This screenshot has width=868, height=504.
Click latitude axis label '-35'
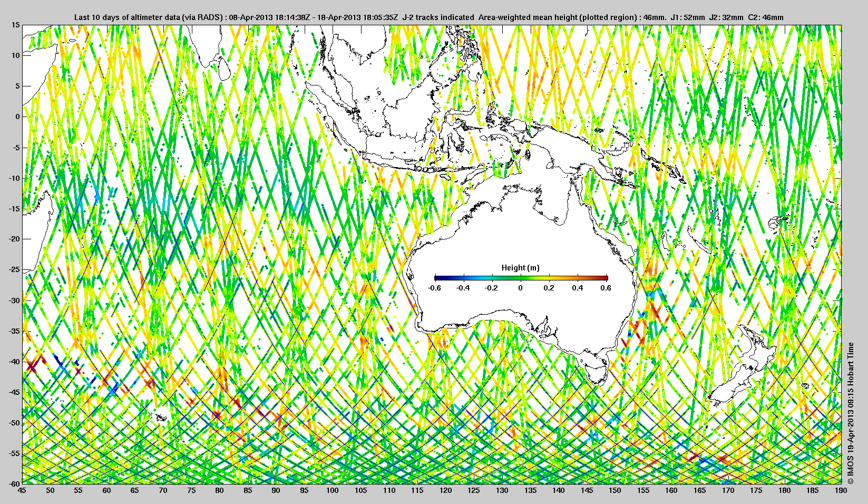pyautogui.click(x=14, y=331)
